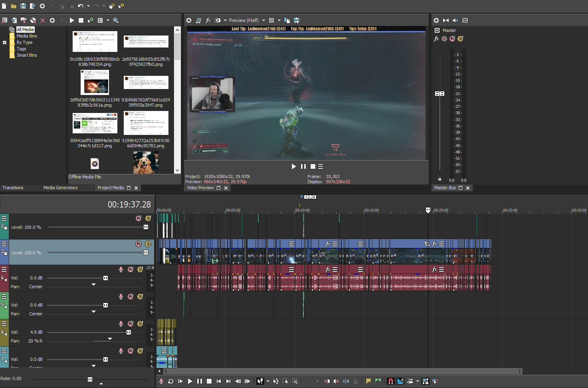Stop media preview in the Project Media toolbar
588x388 pixels.
pos(81,20)
